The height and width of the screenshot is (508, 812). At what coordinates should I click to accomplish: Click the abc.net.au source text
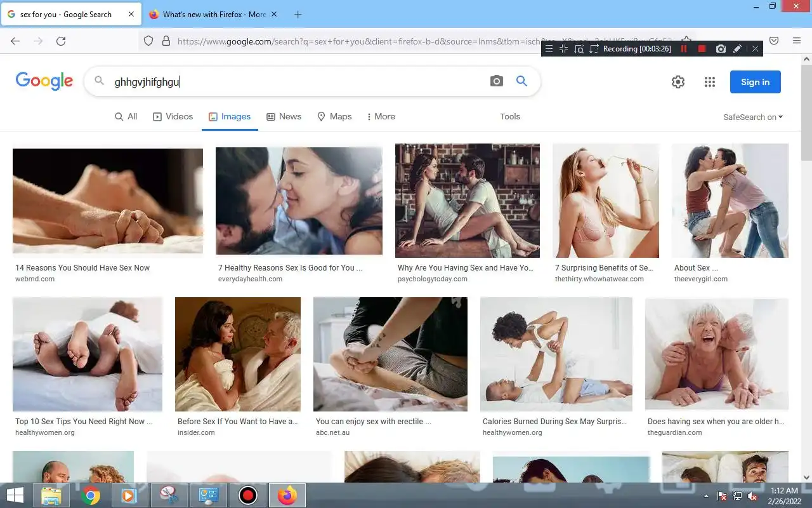(x=332, y=432)
